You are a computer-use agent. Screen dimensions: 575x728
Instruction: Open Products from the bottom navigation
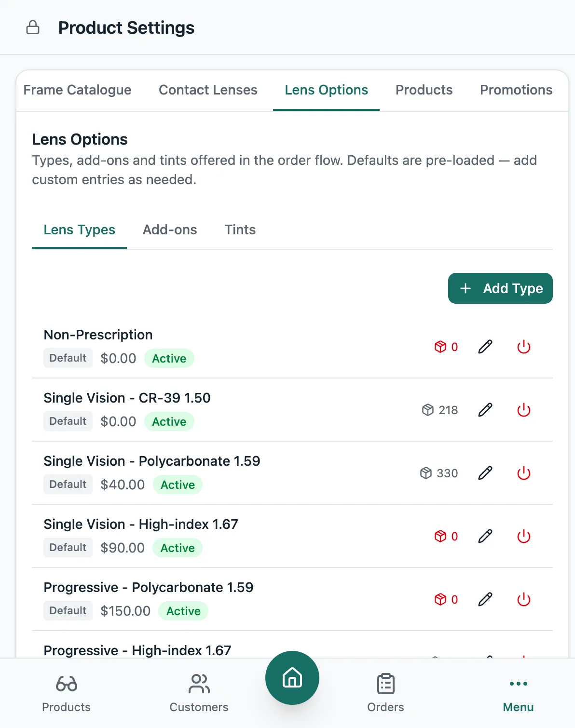[x=66, y=693]
